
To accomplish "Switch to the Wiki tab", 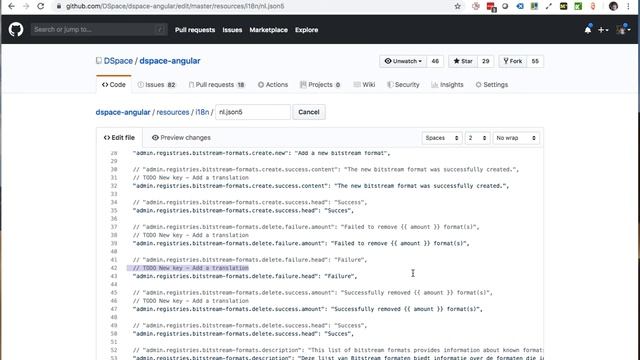I will tap(364, 84).
